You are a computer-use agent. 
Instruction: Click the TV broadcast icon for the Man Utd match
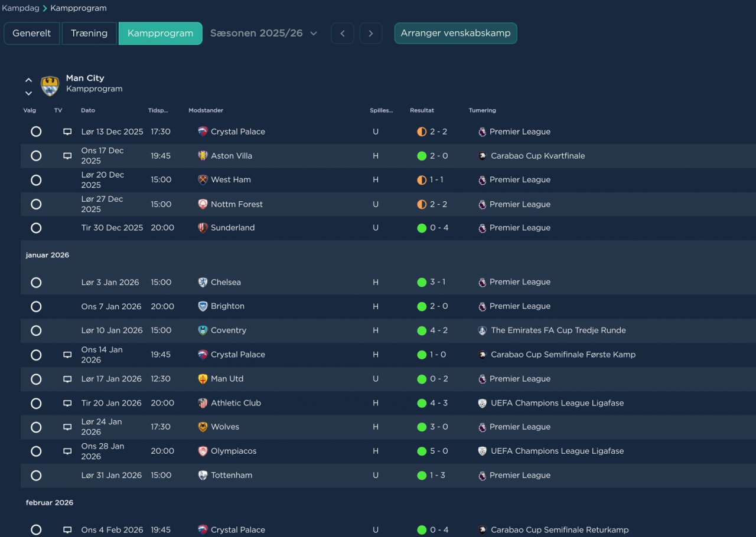(x=67, y=379)
